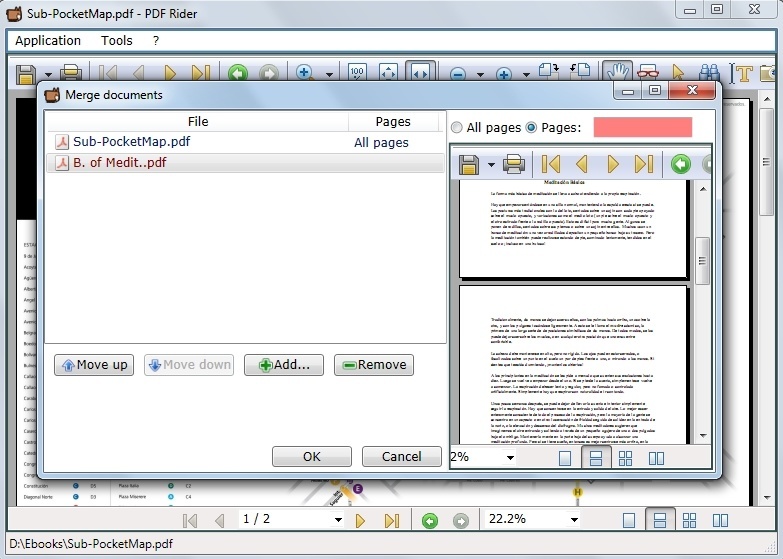Open Save dropdown arrow in main toolbar
This screenshot has width=783, height=559.
[48, 75]
